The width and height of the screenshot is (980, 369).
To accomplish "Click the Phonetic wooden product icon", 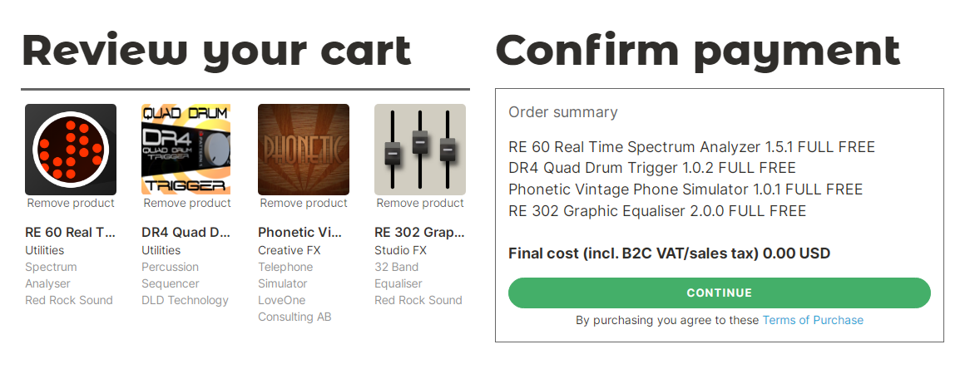I will click(304, 150).
